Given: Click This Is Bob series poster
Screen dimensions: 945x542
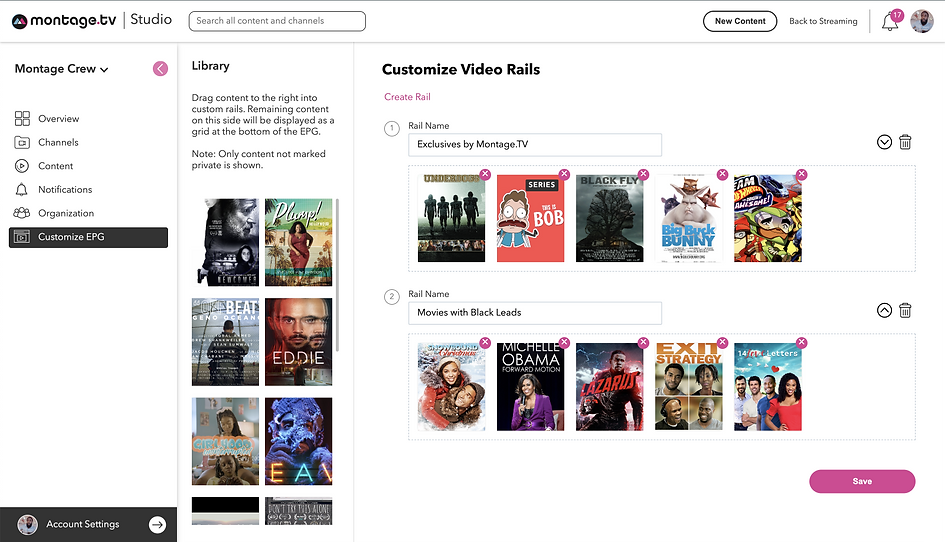Looking at the screenshot, I should 530,218.
